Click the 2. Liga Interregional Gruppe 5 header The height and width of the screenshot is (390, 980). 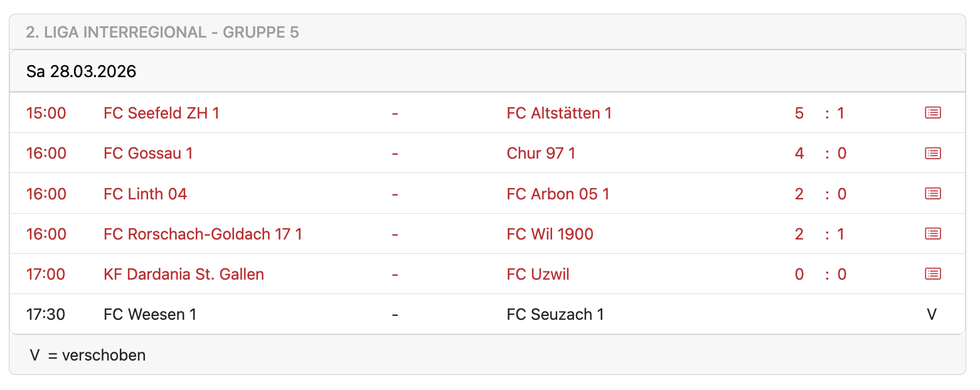162,32
